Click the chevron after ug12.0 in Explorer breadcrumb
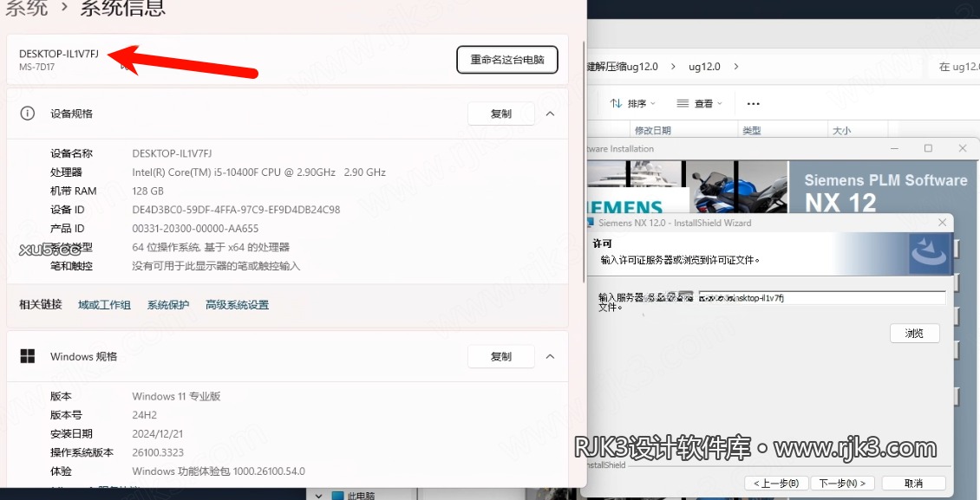The height and width of the screenshot is (500, 980). click(736, 66)
